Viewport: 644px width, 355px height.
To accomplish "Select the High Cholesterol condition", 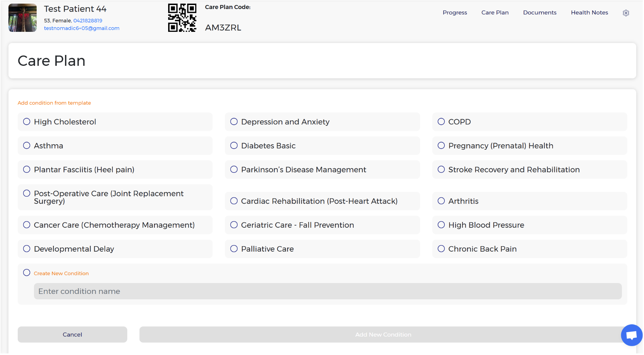I will (27, 122).
